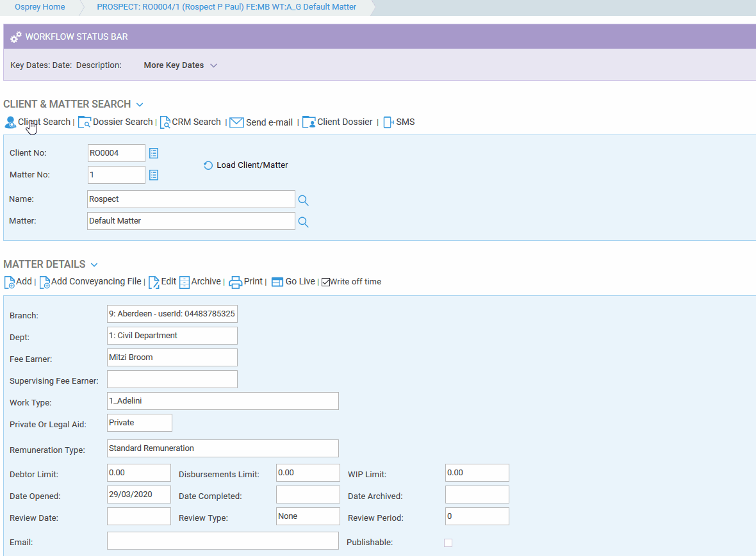Viewport: 756px width, 556px height.
Task: Click the Send e-mail envelope icon
Action: pos(236,122)
